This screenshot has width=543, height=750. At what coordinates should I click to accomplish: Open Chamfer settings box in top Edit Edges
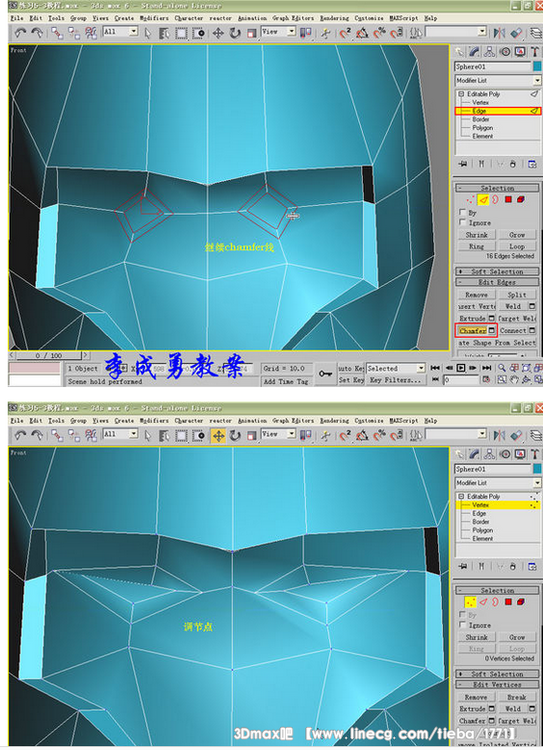(x=491, y=331)
